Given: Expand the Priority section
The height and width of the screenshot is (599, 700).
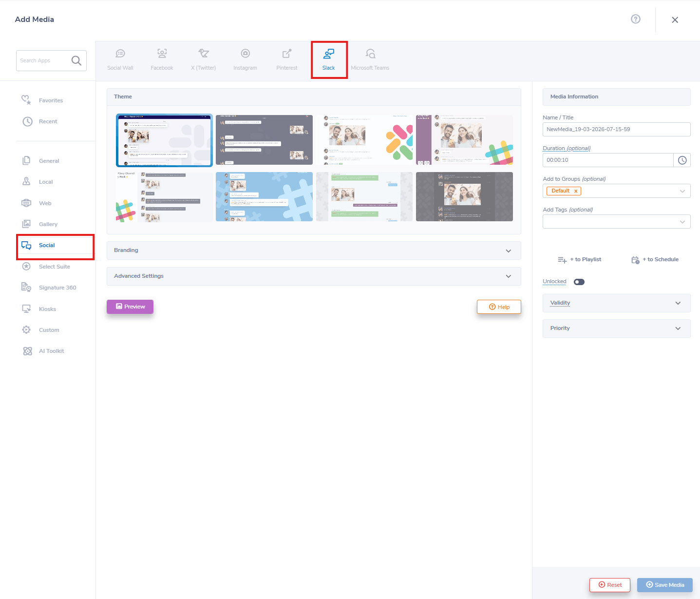Looking at the screenshot, I should (616, 328).
